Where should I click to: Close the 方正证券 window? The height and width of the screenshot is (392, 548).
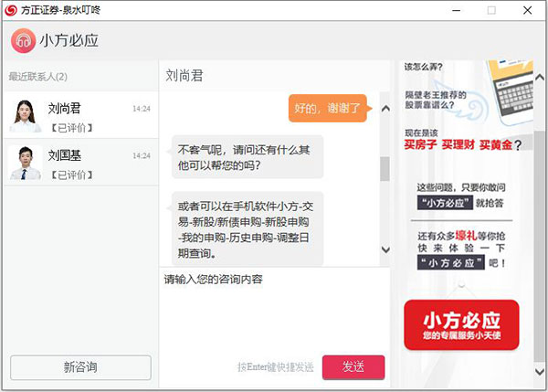(x=528, y=10)
